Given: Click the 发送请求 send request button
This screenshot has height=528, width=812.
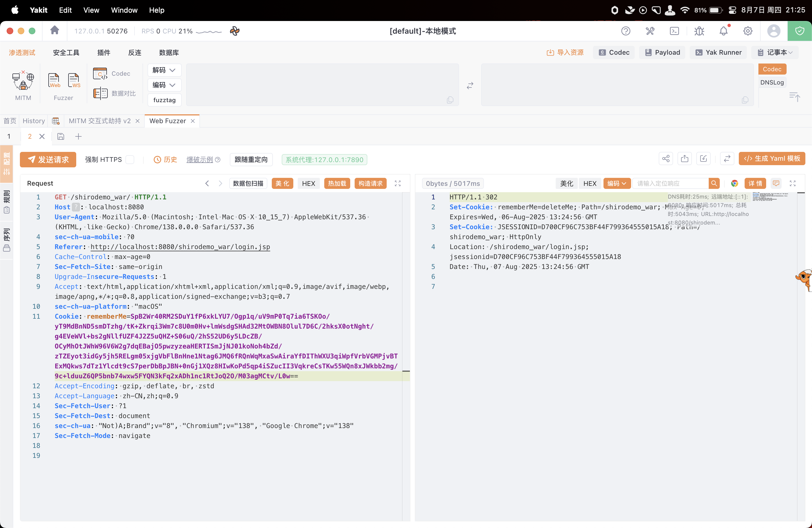Looking at the screenshot, I should (48, 160).
